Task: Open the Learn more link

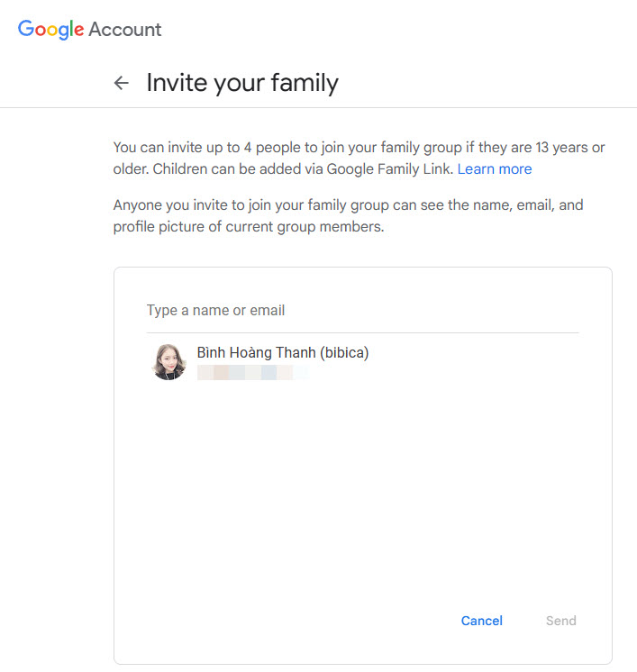Action: [495, 169]
